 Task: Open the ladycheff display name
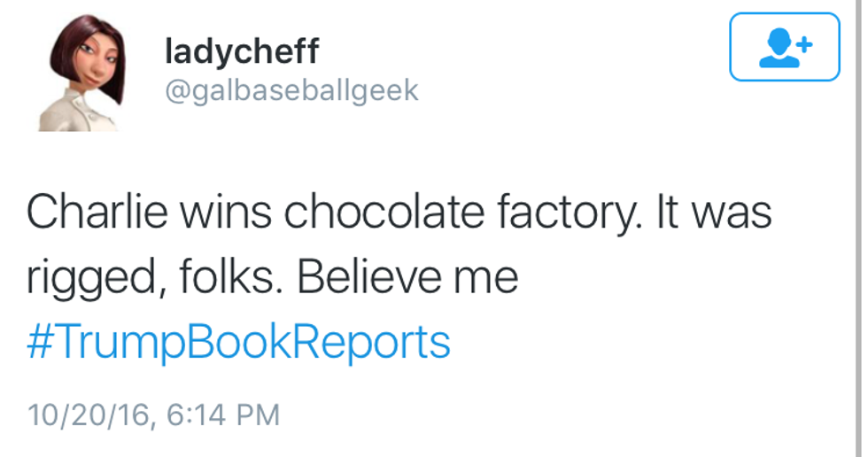coord(241,52)
